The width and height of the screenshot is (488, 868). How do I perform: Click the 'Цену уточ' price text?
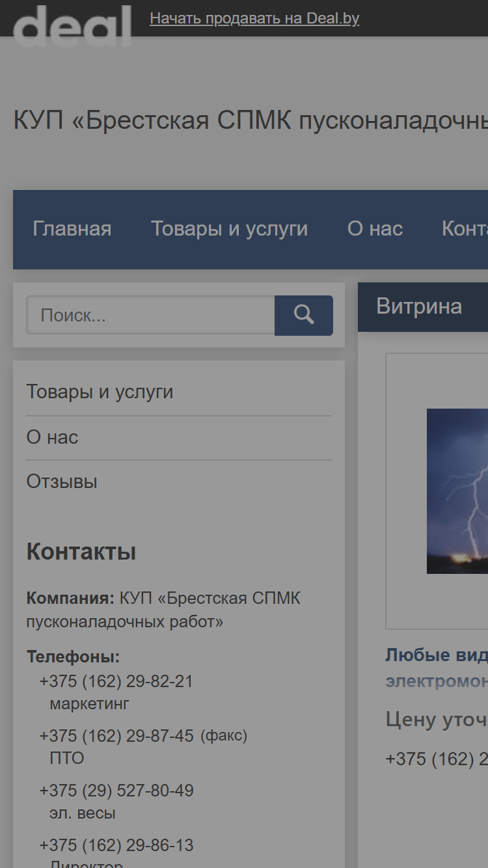(437, 719)
